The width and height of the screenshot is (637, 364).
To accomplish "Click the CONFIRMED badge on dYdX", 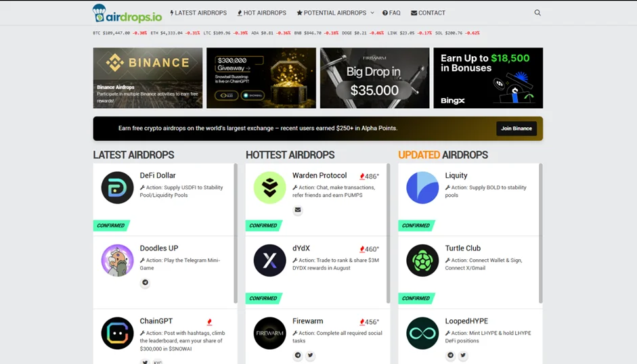I will (x=263, y=298).
